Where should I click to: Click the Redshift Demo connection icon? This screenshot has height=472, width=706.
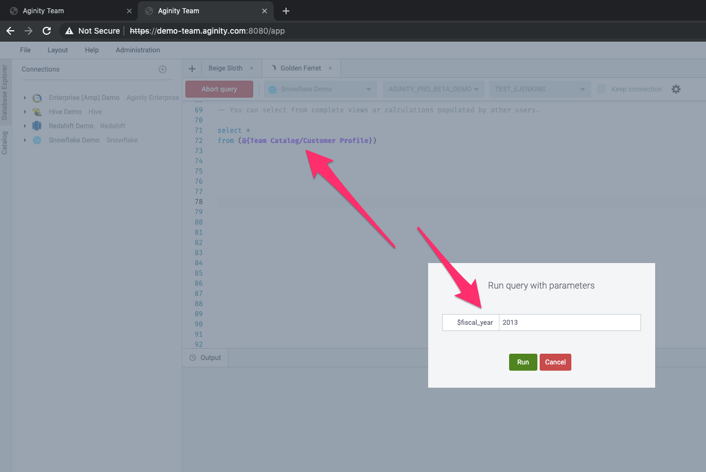point(37,126)
